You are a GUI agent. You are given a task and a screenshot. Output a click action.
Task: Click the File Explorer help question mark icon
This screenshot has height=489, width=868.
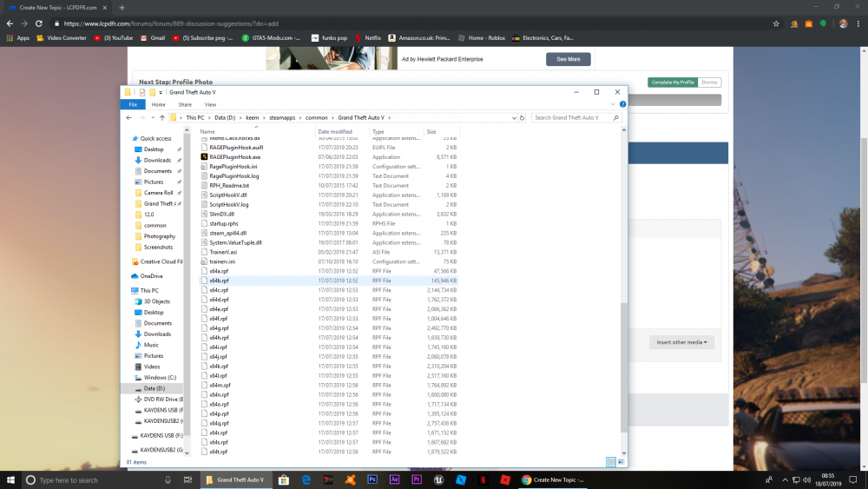click(622, 104)
